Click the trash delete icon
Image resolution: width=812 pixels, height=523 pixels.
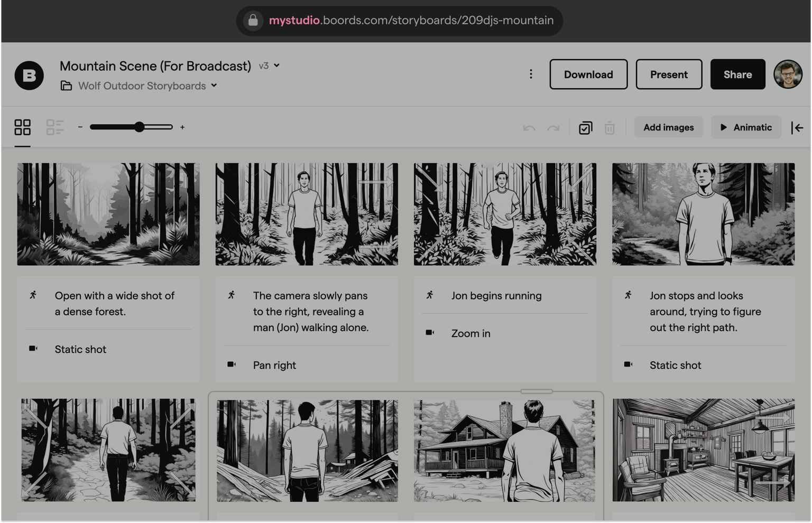click(610, 128)
